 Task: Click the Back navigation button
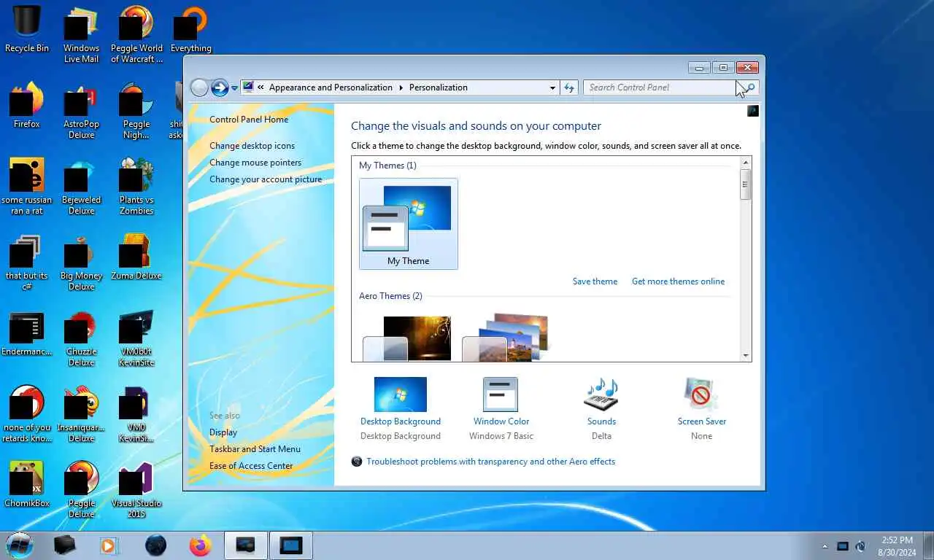[x=199, y=87]
